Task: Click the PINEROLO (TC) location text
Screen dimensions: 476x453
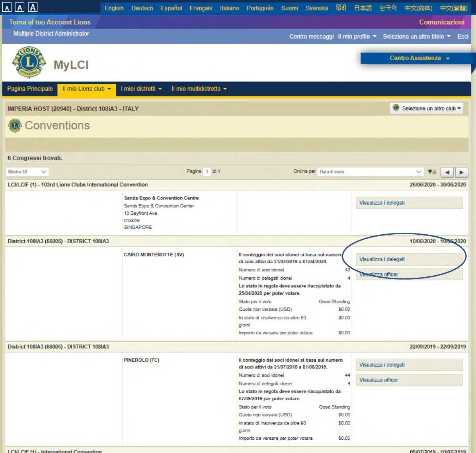Action: (x=141, y=360)
